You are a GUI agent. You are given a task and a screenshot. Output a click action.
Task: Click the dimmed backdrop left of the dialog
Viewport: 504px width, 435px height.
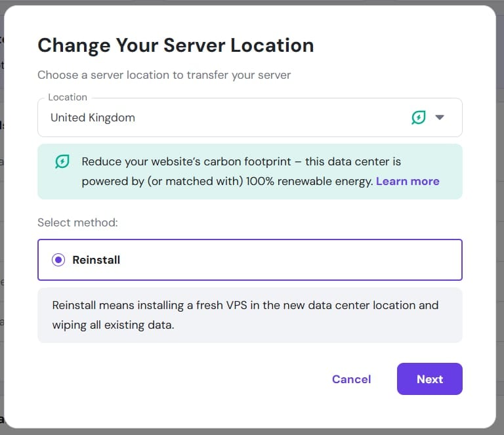tap(1, 225)
